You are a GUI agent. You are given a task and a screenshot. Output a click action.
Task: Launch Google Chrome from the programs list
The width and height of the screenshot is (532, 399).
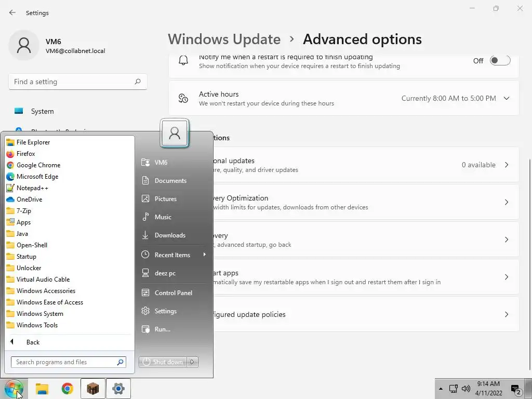coord(70,165)
